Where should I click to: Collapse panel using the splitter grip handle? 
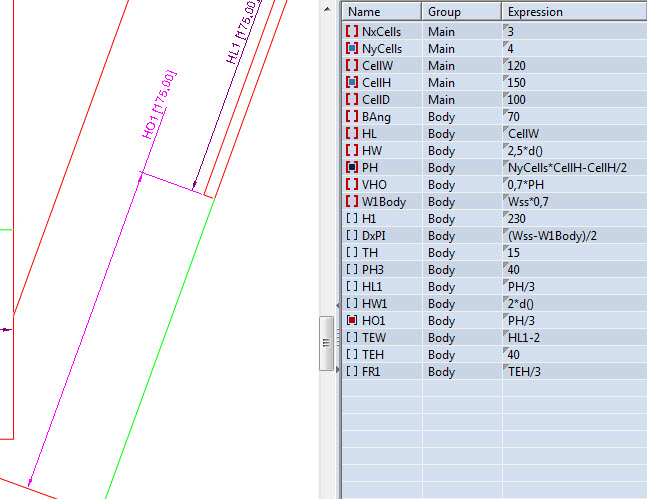click(325, 341)
